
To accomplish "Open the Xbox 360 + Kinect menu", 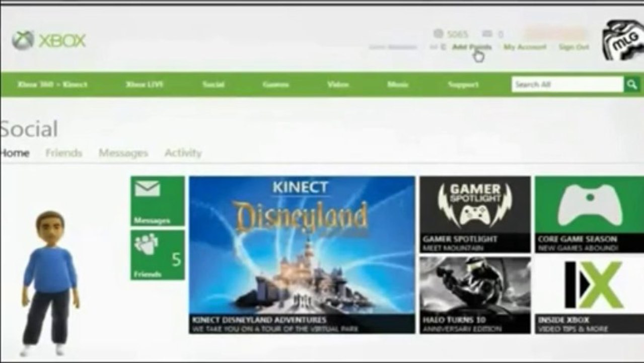I will pos(52,85).
